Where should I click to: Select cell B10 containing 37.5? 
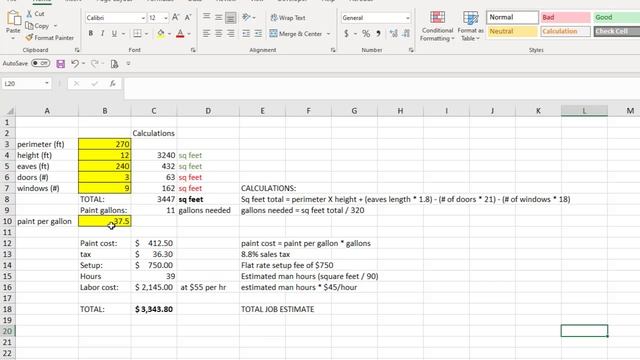[104, 221]
